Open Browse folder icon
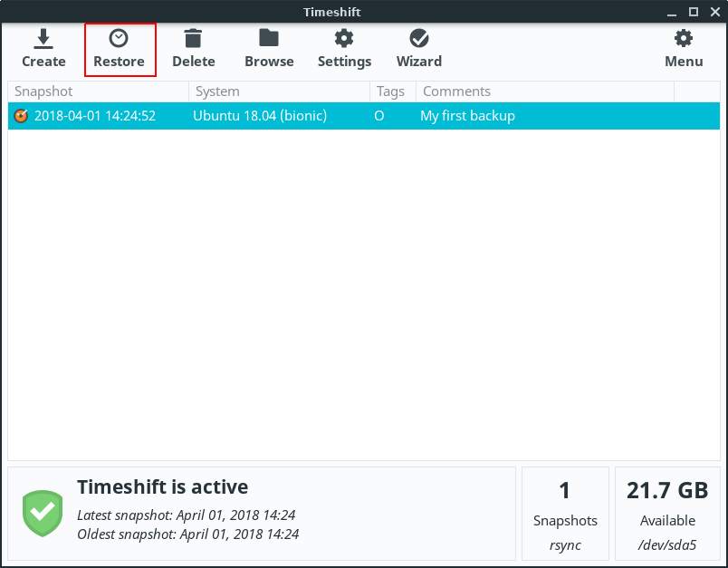 click(269, 39)
